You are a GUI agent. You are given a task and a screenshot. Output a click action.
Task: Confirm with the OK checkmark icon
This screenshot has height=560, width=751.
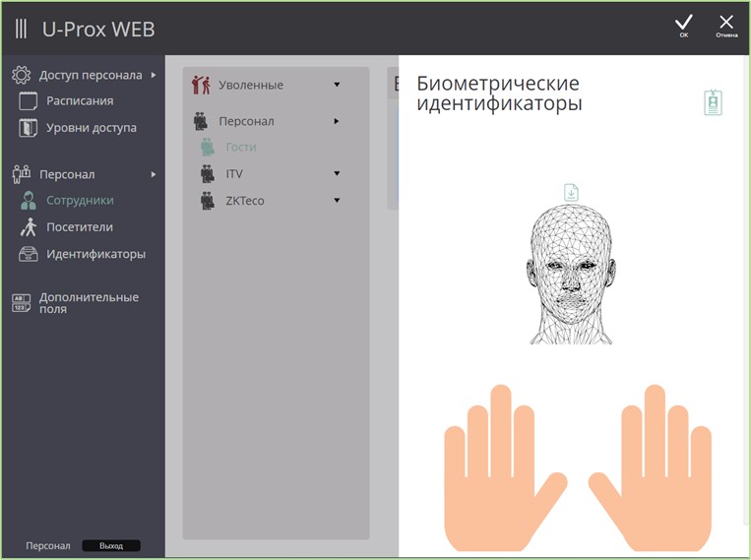683,24
